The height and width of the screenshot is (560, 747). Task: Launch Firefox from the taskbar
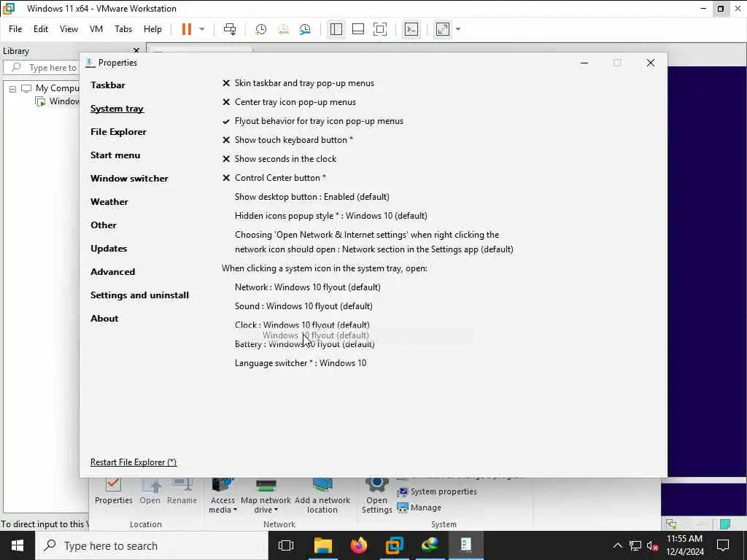[359, 545]
